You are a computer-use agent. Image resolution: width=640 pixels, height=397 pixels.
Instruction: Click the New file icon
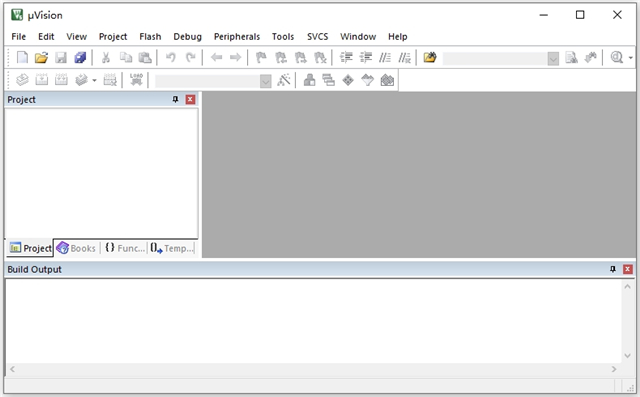click(x=22, y=58)
